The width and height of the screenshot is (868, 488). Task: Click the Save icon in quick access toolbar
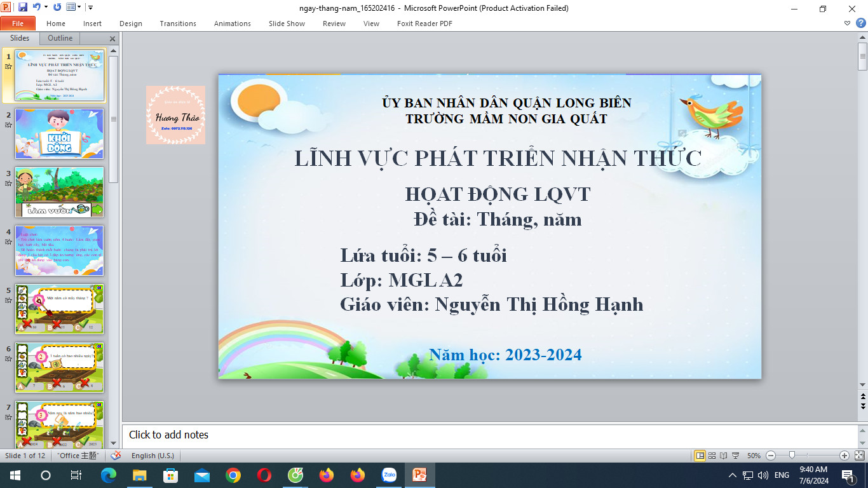[x=23, y=8]
